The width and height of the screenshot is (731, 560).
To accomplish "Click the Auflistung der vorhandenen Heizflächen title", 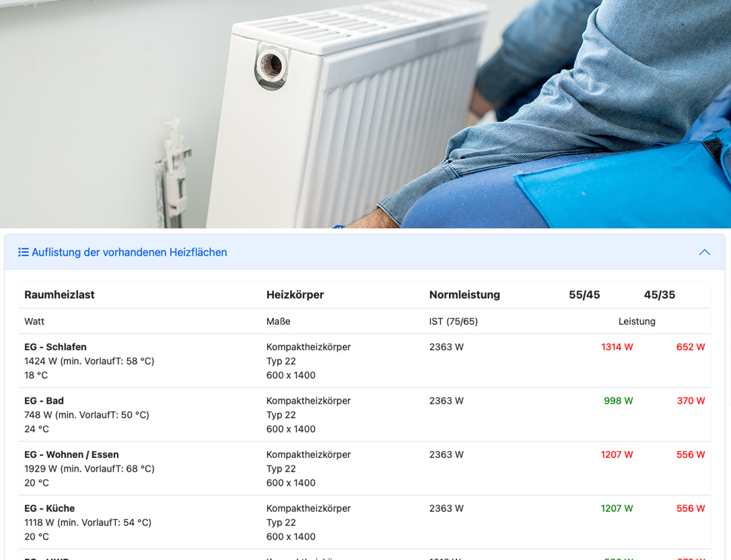I will [x=129, y=252].
